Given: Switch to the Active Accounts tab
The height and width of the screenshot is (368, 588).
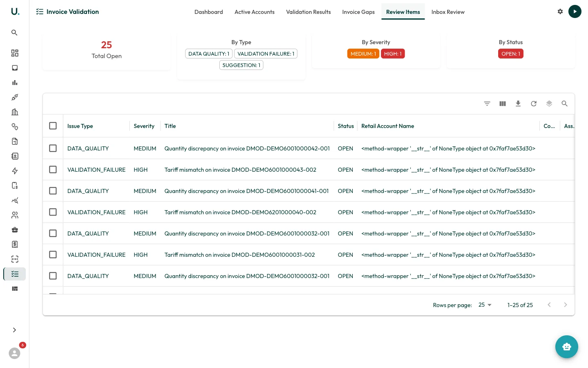Looking at the screenshot, I should pos(254,12).
